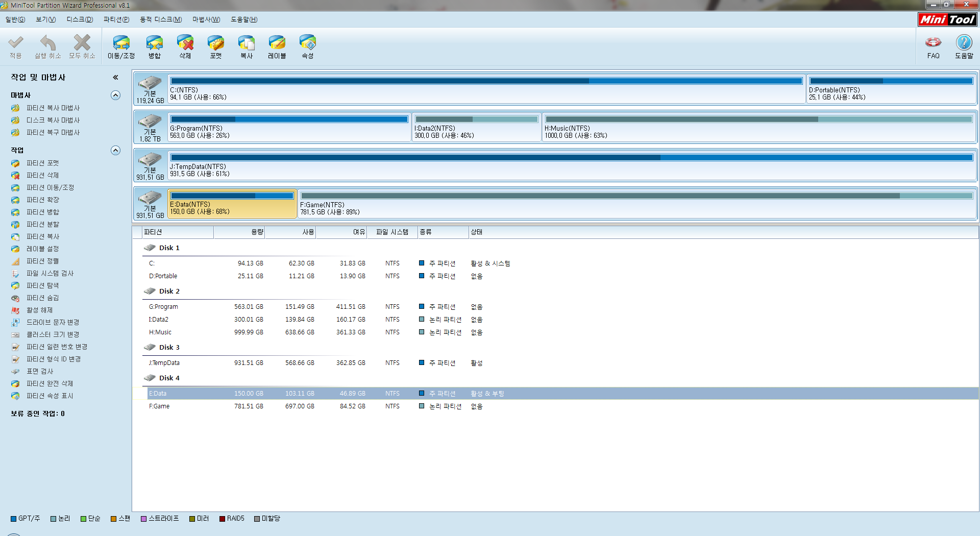Choose 파티션 병합 in the task list
The image size is (980, 536).
(43, 212)
